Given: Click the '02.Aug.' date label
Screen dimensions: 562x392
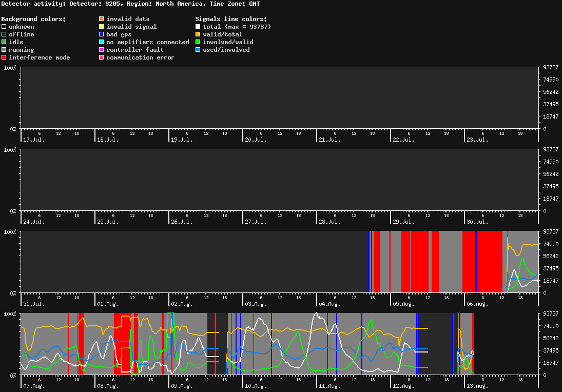Looking at the screenshot, I should [182, 304].
